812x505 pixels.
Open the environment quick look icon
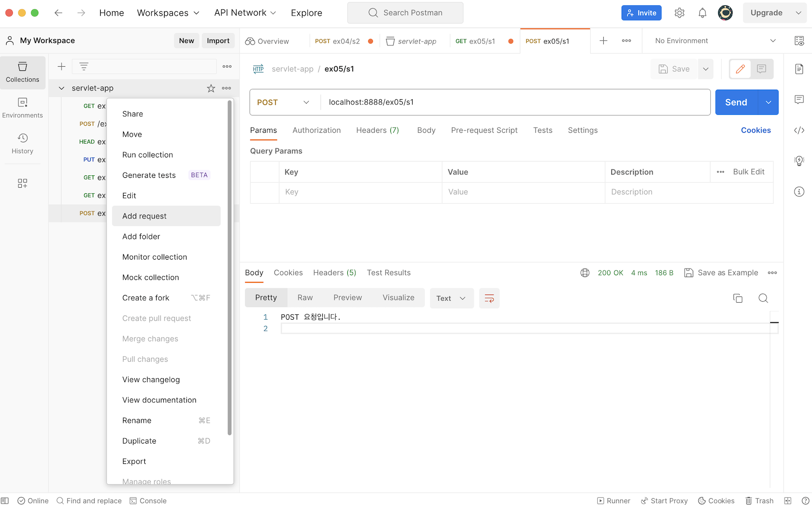[x=799, y=41]
